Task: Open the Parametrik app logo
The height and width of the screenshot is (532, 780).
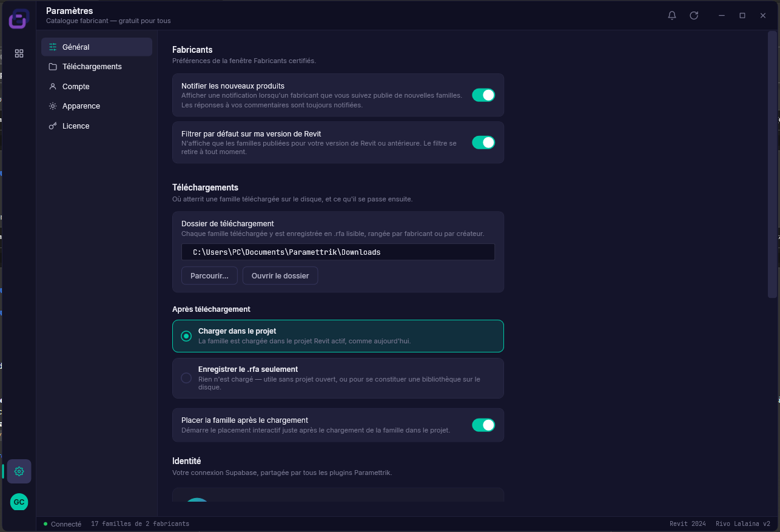Action: point(18,19)
